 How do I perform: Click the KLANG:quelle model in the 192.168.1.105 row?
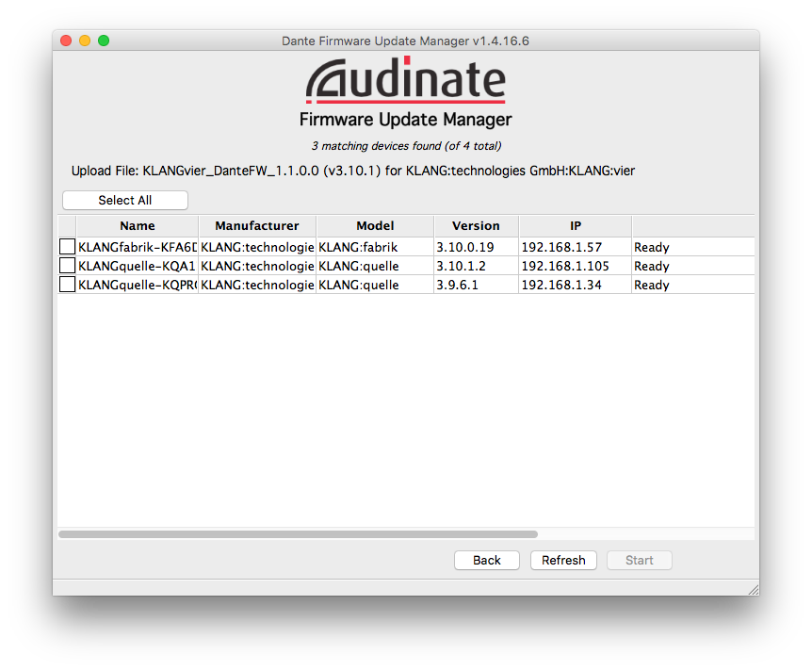[375, 266]
